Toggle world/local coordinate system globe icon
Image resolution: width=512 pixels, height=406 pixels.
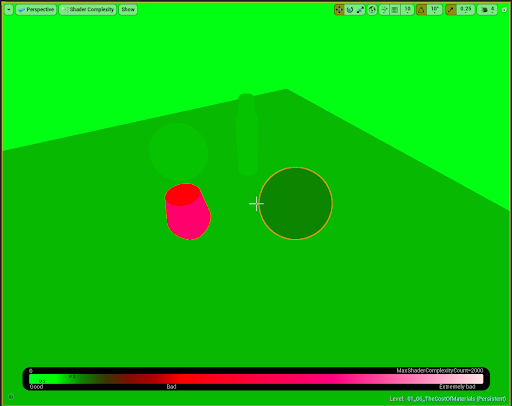(372, 10)
